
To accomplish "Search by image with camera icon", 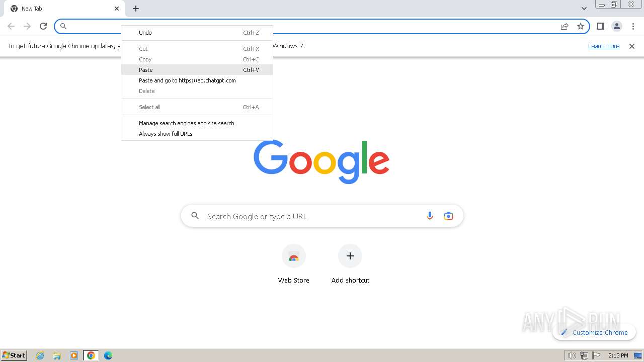I will pos(448,216).
